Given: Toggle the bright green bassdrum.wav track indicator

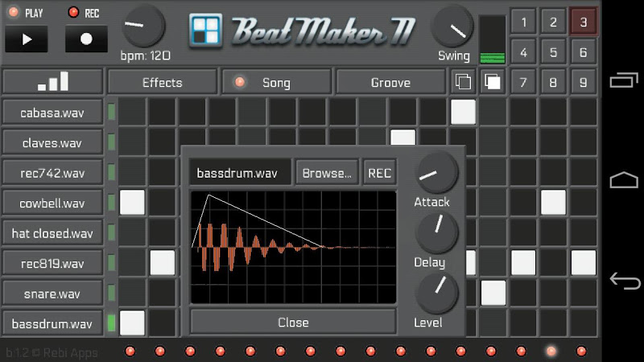Looking at the screenshot, I should (111, 323).
